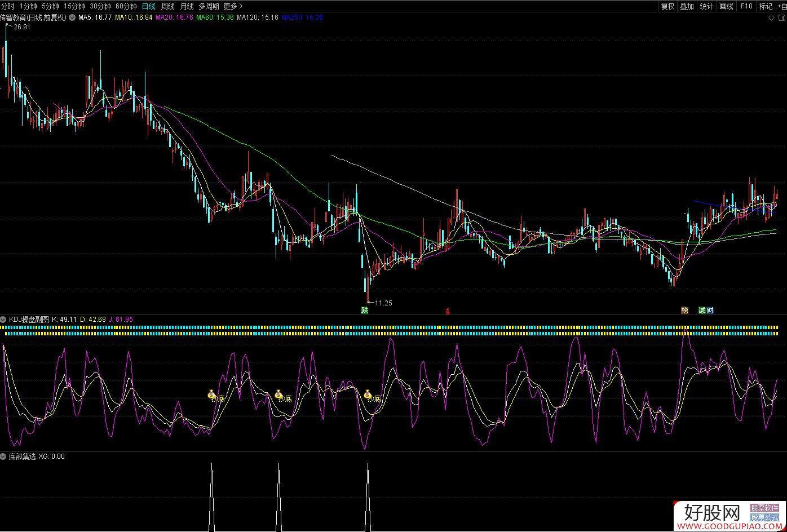Select the 1分钟 period tab
Viewport: 787px width, 532px height.
coord(28,6)
